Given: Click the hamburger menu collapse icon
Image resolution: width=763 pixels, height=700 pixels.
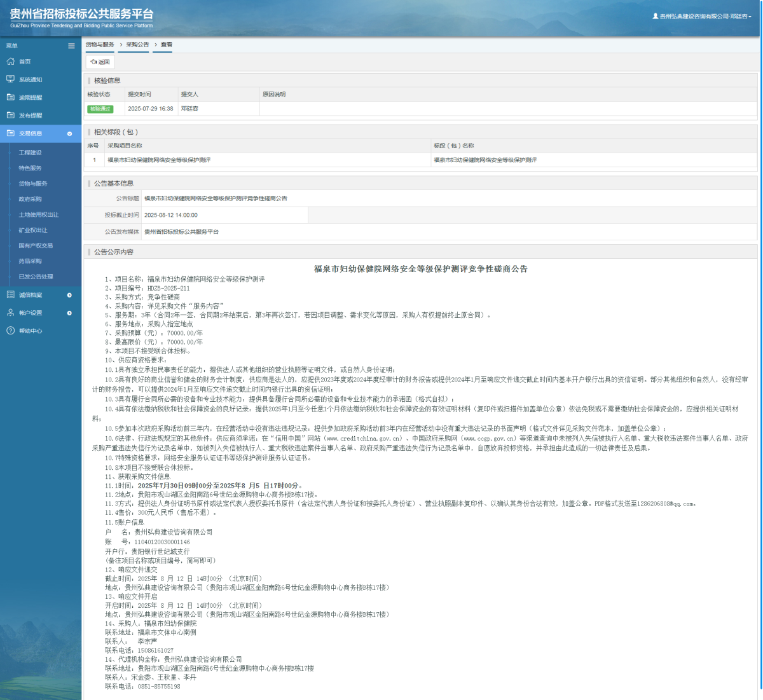Looking at the screenshot, I should 71,46.
